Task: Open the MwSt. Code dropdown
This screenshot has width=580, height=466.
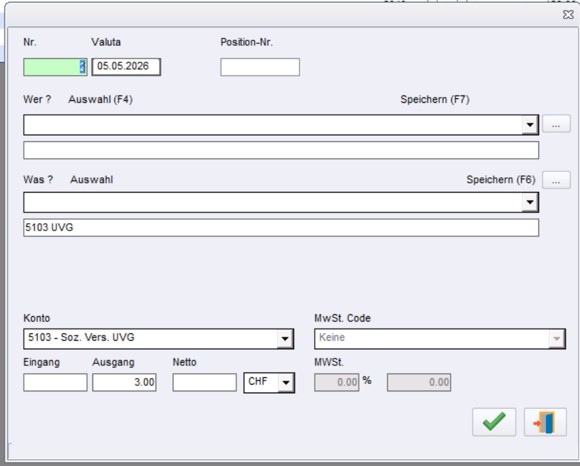Action: [557, 338]
